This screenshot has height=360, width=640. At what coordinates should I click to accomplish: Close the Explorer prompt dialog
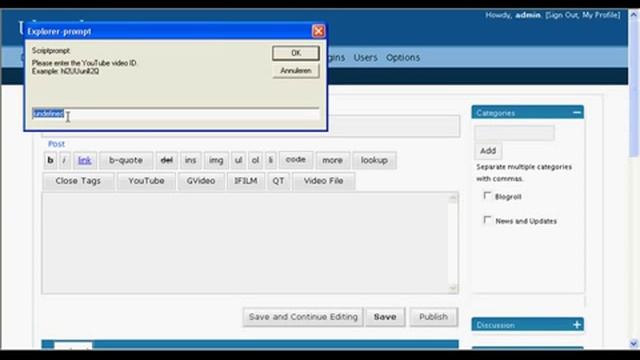coord(318,31)
